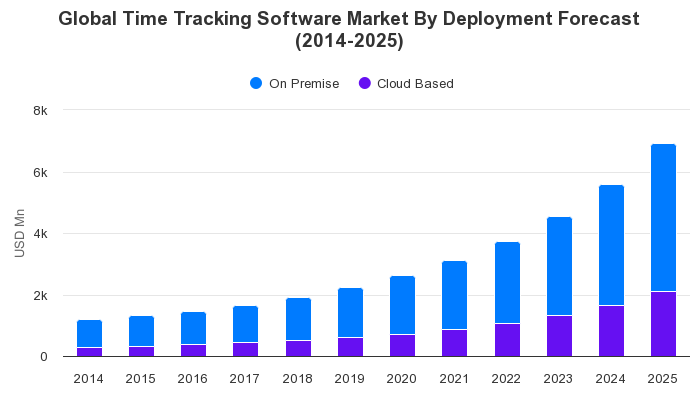Select the 2021 Cloud Based purple bar segment
The height and width of the screenshot is (400, 700).
click(x=454, y=343)
